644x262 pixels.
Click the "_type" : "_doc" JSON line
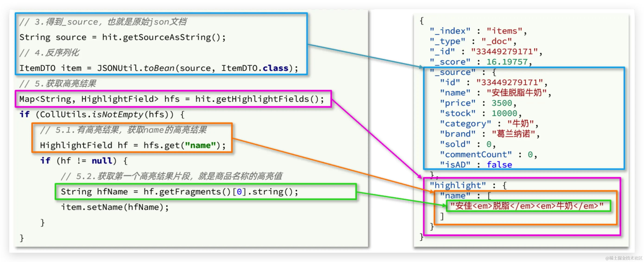(x=473, y=41)
